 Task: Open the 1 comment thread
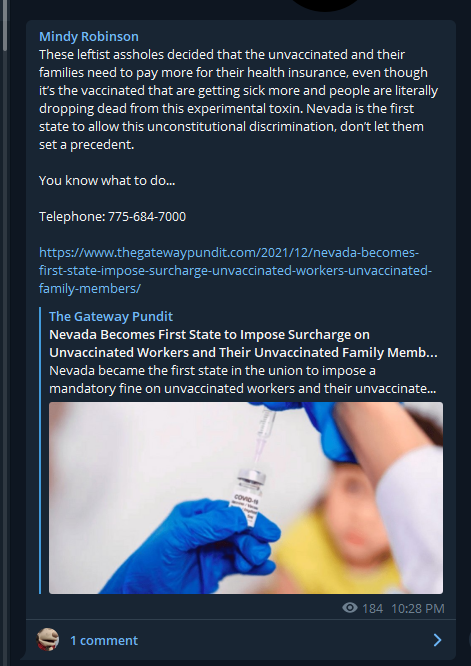click(x=104, y=641)
